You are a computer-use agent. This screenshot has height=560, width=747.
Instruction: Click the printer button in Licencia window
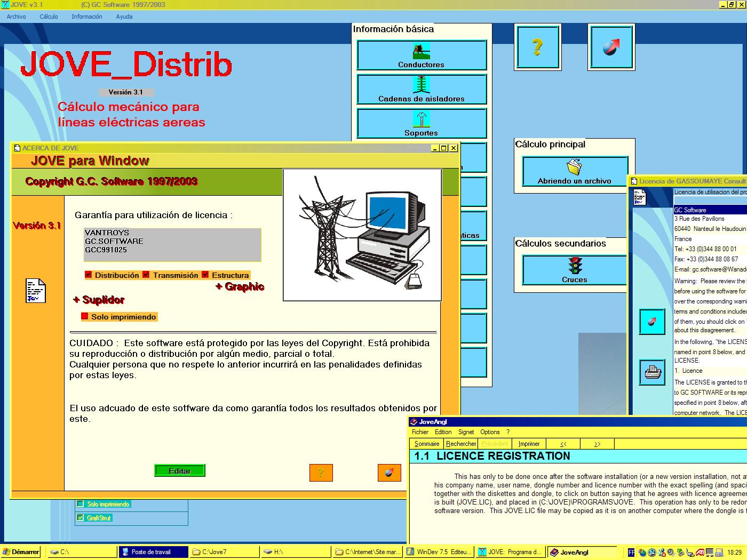(x=652, y=372)
